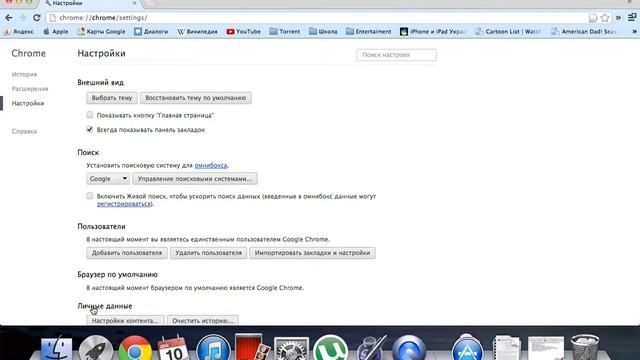Viewport: 640px width, 360px height.
Task: Open QuickTime Player from the Dock
Action: tap(409, 348)
